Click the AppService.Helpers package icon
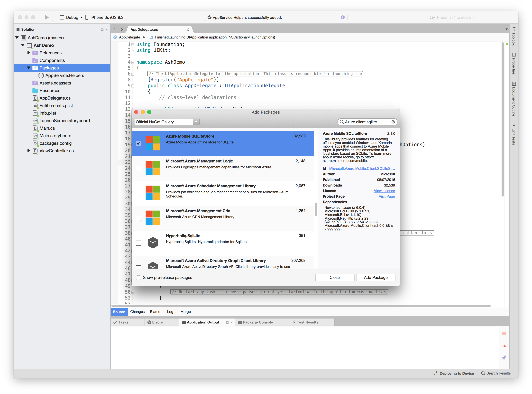The width and height of the screenshot is (532, 394). click(x=41, y=76)
